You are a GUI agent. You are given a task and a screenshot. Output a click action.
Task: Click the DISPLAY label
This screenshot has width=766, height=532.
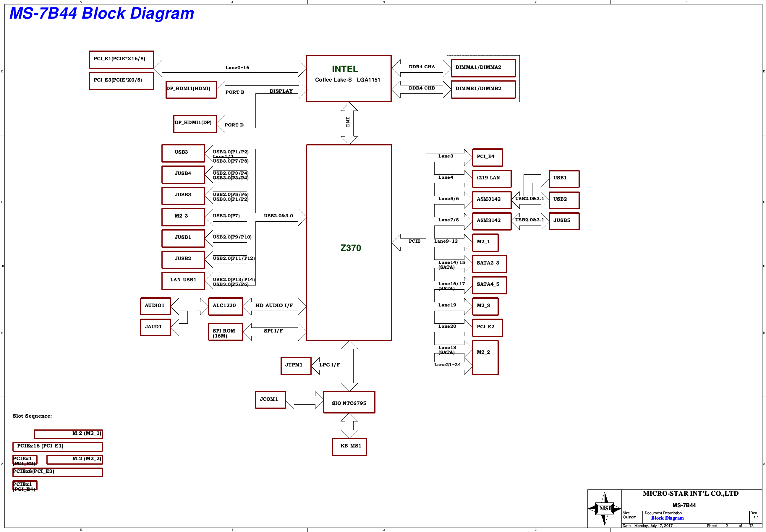(281, 91)
